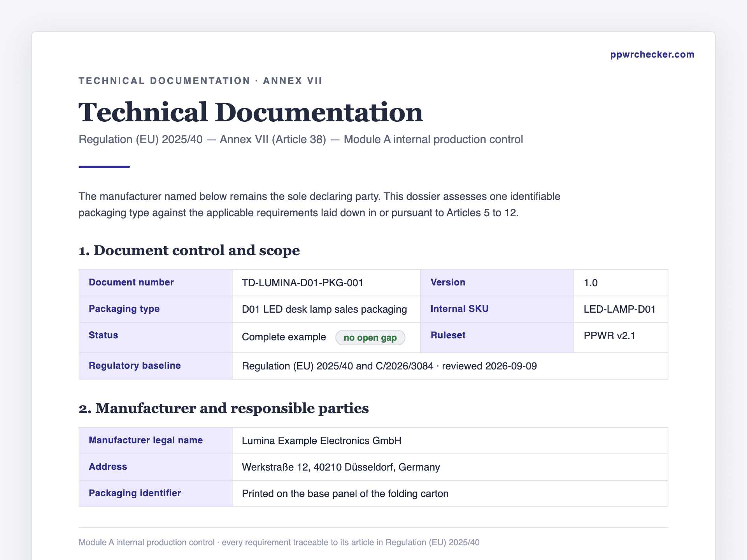The width and height of the screenshot is (747, 560).
Task: Select the 'Technical Documentation' main title
Action: point(251,112)
